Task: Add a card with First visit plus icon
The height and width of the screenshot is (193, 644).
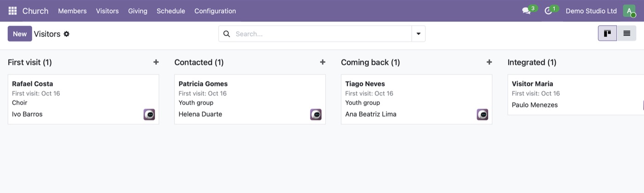Action: tap(156, 62)
